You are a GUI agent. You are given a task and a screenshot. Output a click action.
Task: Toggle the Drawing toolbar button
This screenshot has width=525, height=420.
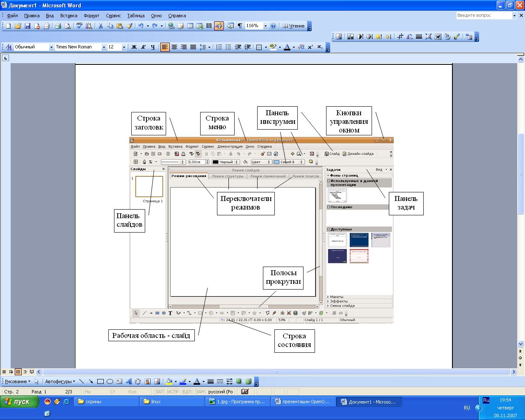tap(219, 26)
